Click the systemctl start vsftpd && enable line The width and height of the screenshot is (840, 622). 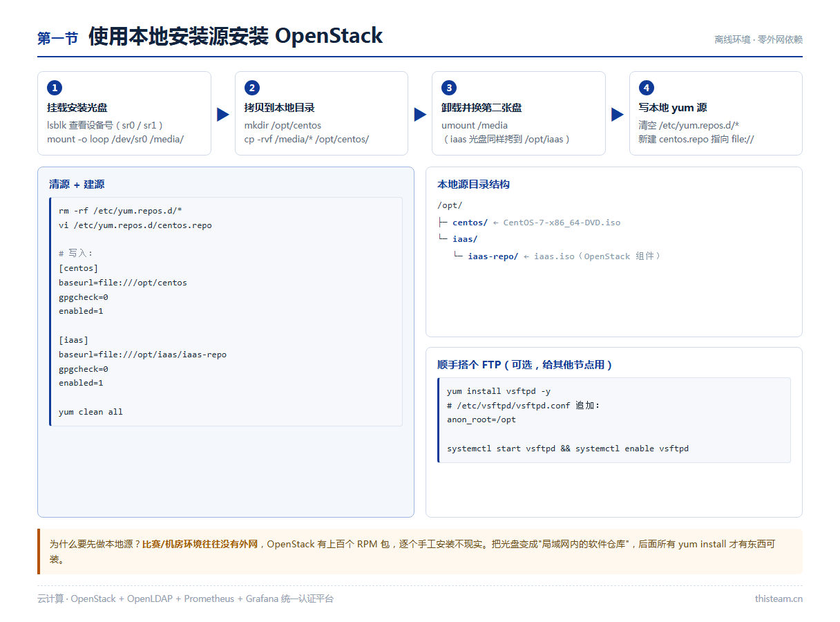[568, 449]
